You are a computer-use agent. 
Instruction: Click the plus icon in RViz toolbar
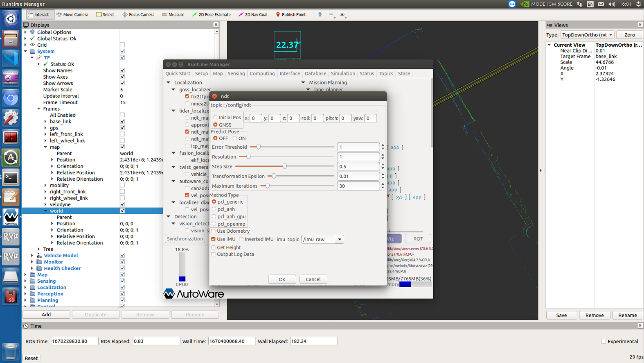click(x=320, y=15)
